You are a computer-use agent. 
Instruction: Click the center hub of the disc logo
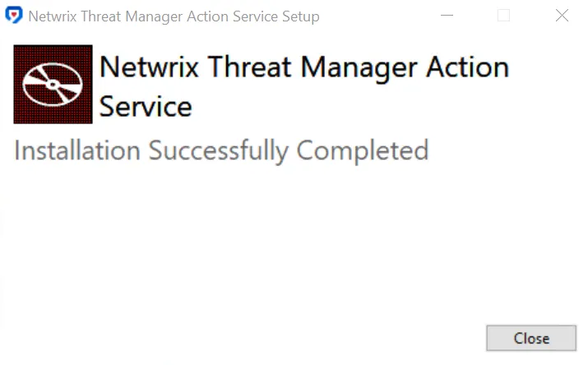[53, 85]
